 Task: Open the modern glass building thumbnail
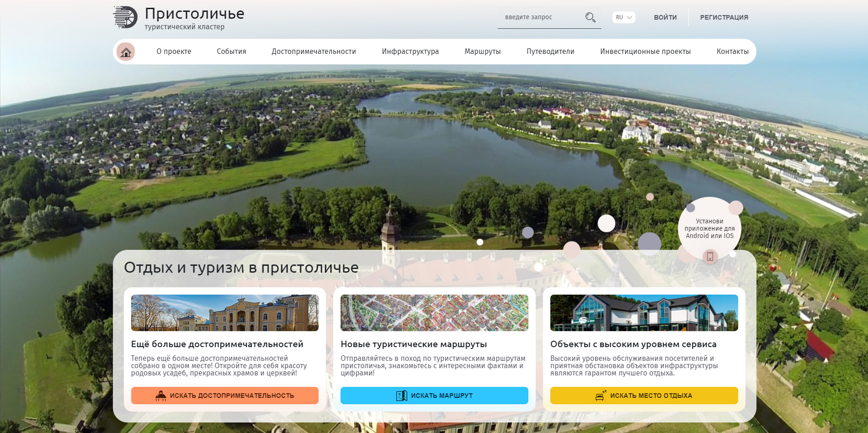[x=644, y=313]
